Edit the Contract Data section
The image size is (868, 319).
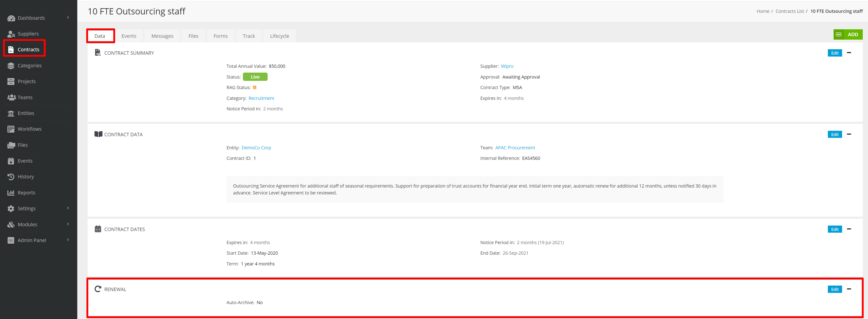pos(835,134)
